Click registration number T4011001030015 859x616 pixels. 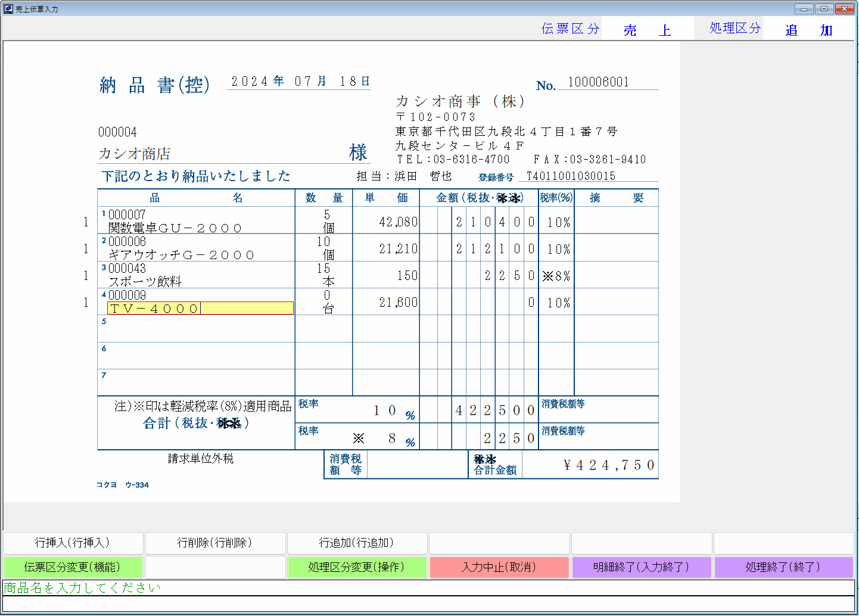click(571, 176)
